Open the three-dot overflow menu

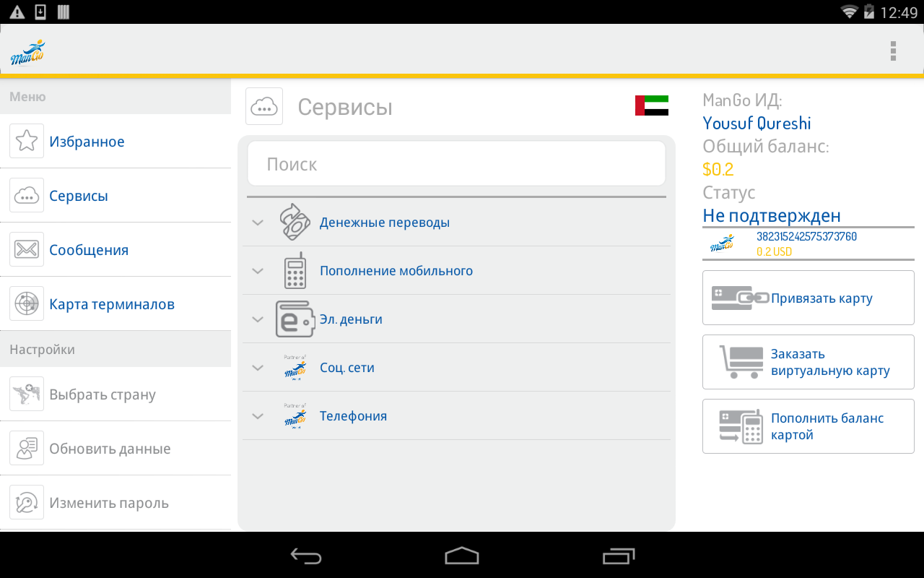click(893, 51)
